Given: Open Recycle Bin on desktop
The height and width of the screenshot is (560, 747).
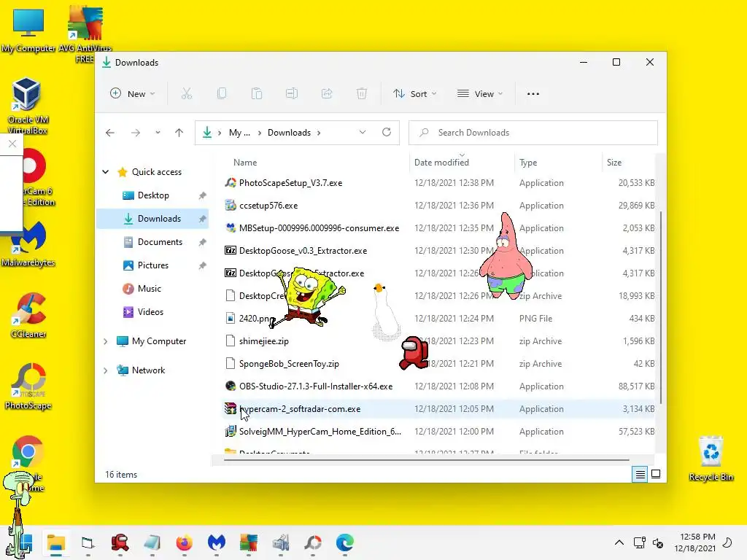Looking at the screenshot, I should pos(711,458).
